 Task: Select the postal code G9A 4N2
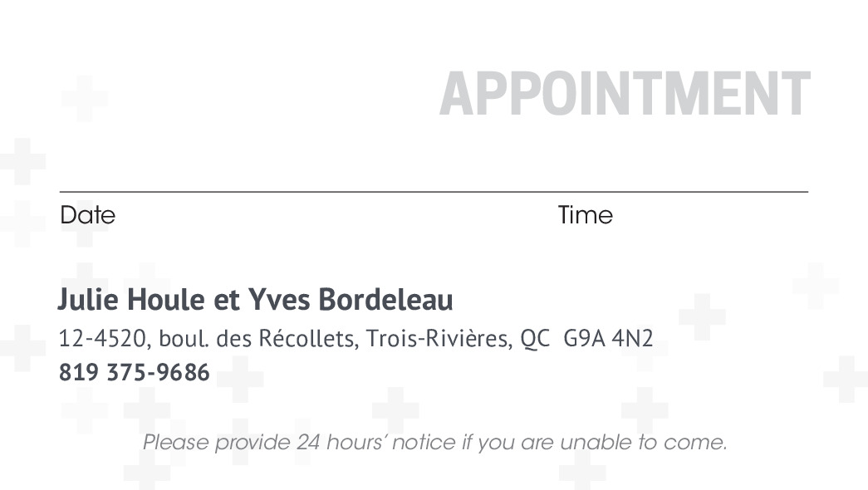tap(608, 338)
